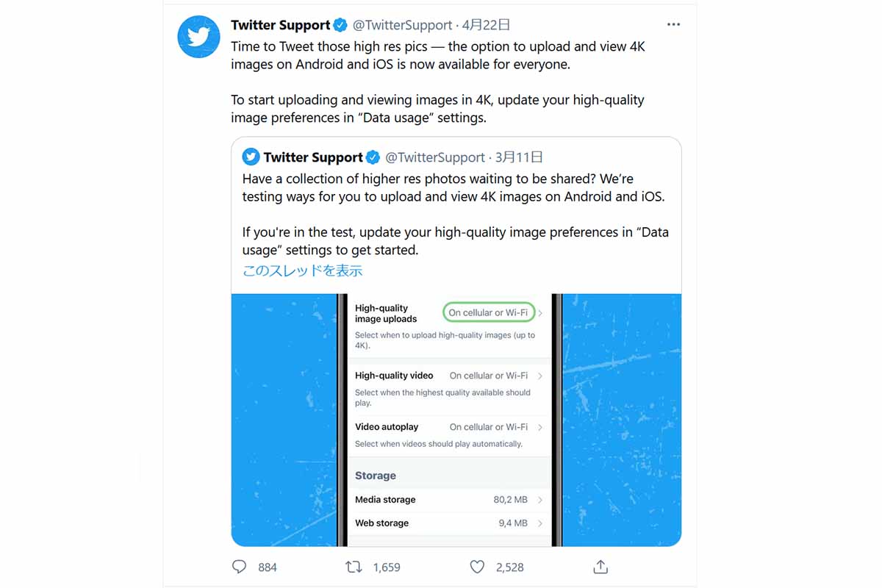Open the share upload icon
The width and height of the screenshot is (882, 588).
click(600, 567)
